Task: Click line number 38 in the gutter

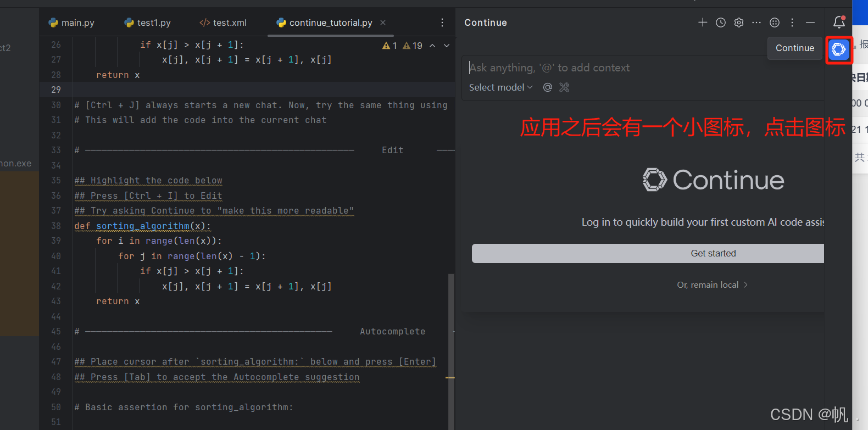Action: click(x=56, y=226)
